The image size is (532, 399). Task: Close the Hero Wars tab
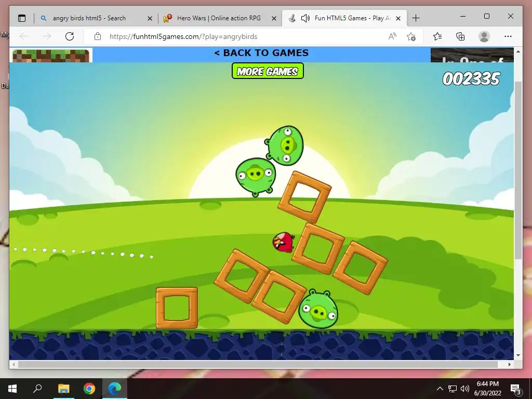tap(274, 18)
